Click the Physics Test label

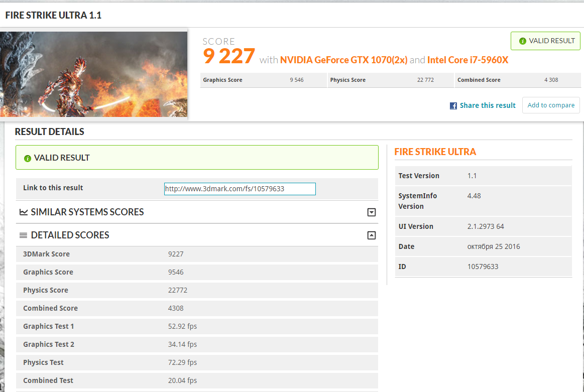43,362
